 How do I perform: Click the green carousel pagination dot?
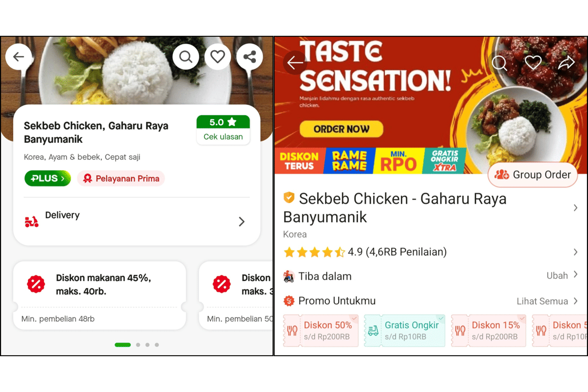tap(122, 345)
